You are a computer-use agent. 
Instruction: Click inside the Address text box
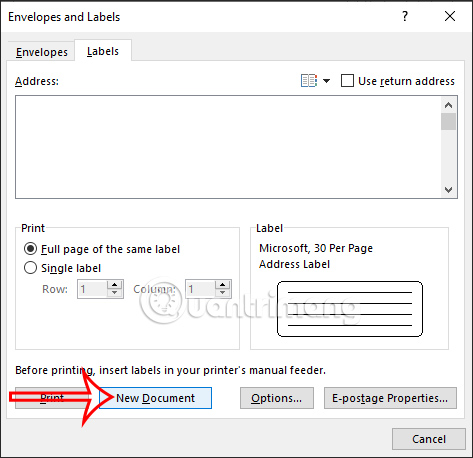[x=228, y=147]
